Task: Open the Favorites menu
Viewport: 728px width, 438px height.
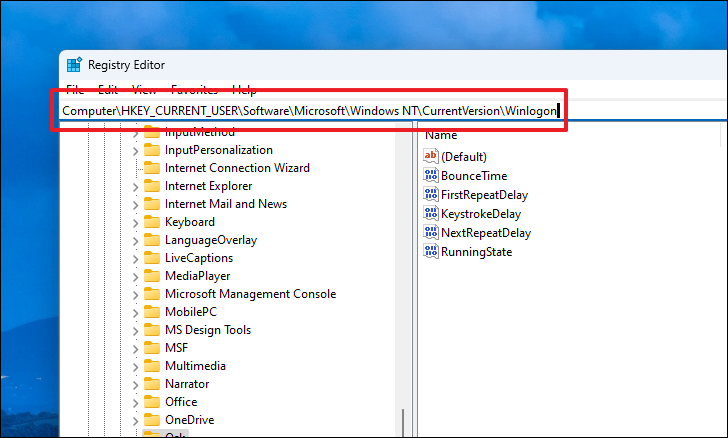Action: [194, 90]
